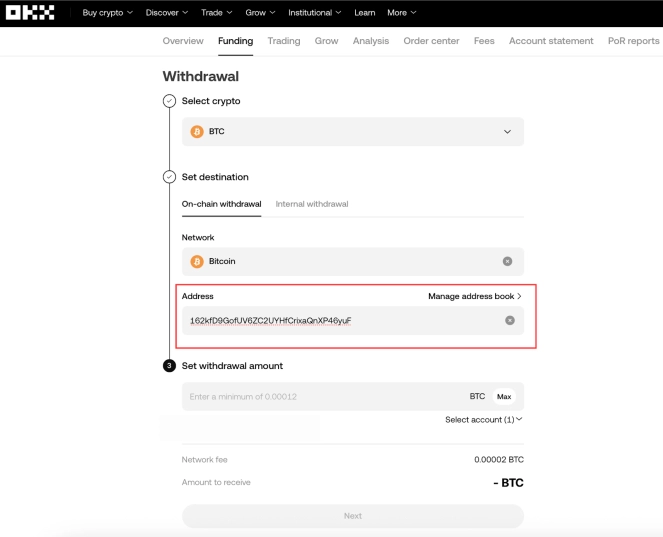Clear the withdrawal address with X icon
The width and height of the screenshot is (663, 537).
509,320
